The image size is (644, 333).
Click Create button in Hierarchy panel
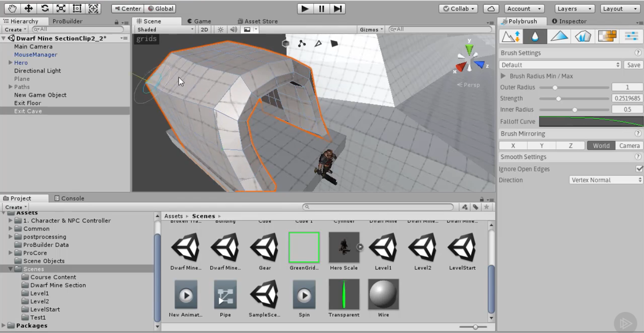click(15, 29)
